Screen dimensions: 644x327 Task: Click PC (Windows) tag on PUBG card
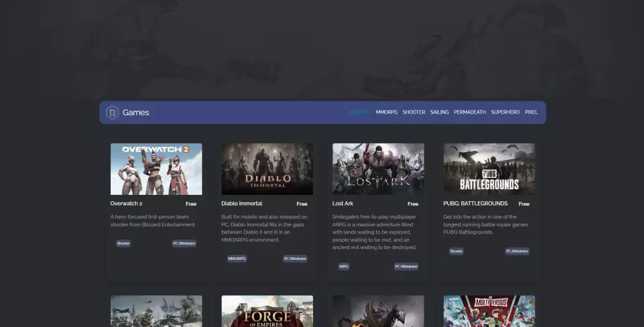pyautogui.click(x=517, y=252)
